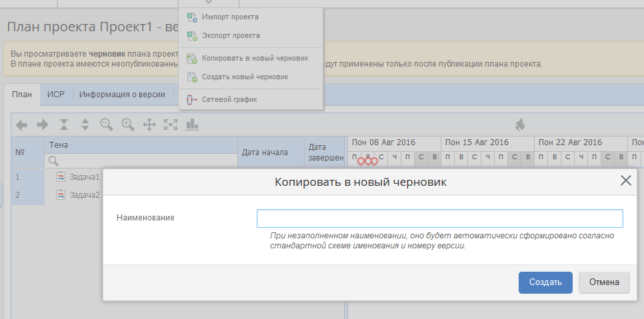Viewport: 644px width, 319px height.
Task: Click the four-way move arrows icon
Action: (149, 124)
